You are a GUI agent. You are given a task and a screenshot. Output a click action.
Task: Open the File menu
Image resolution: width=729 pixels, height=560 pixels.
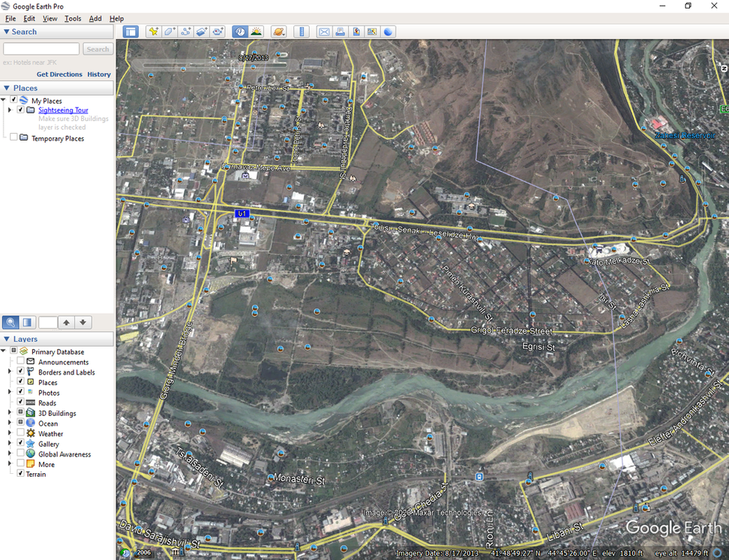[x=11, y=19]
